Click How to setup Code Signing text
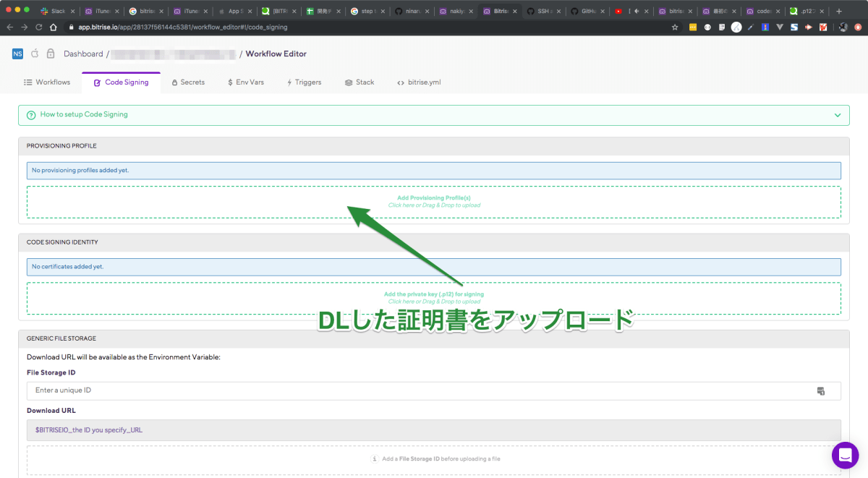Screen dimensions: 868x478 pos(84,114)
